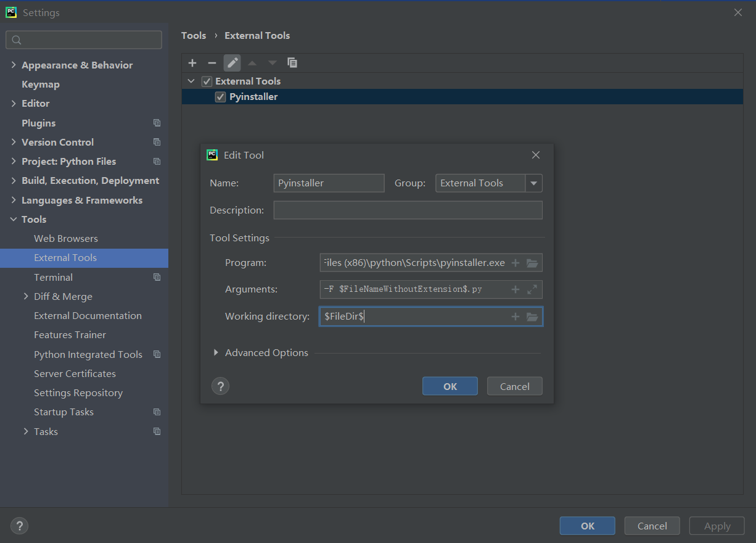This screenshot has width=756, height=543.
Task: Click project-level icon beside Startup Tasks
Action: coord(157,412)
